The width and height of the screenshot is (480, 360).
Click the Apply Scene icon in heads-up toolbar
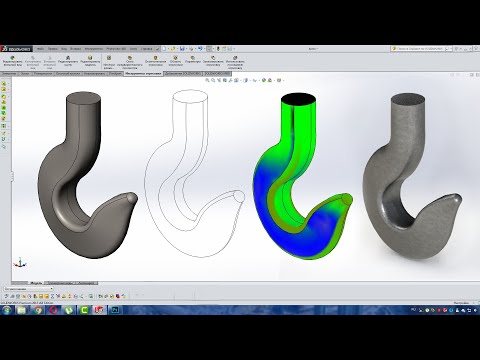(x=270, y=80)
